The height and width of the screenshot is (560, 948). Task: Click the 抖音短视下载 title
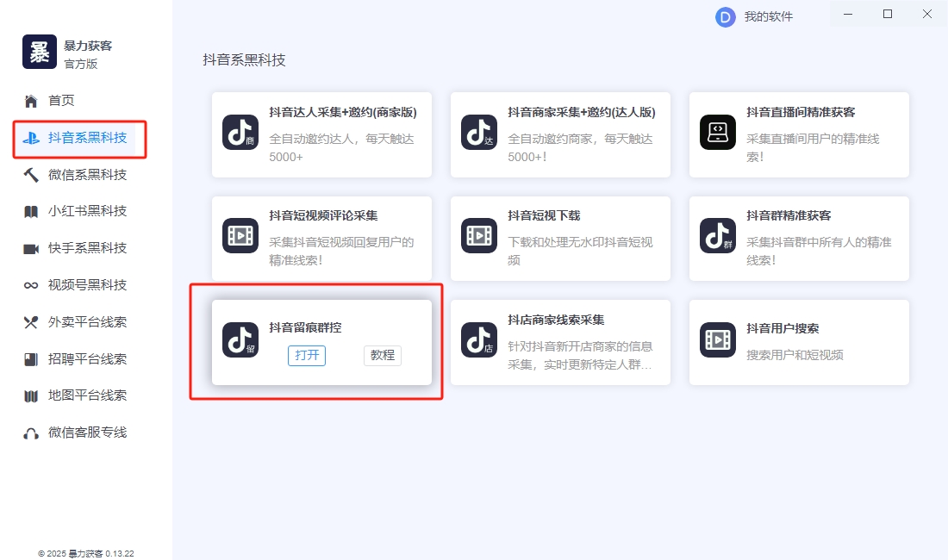pos(544,215)
